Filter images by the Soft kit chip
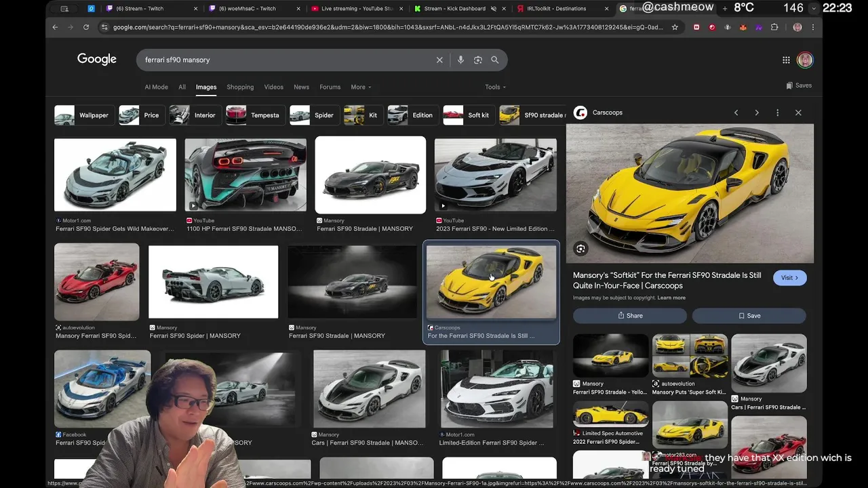The width and height of the screenshot is (868, 488). (x=468, y=115)
